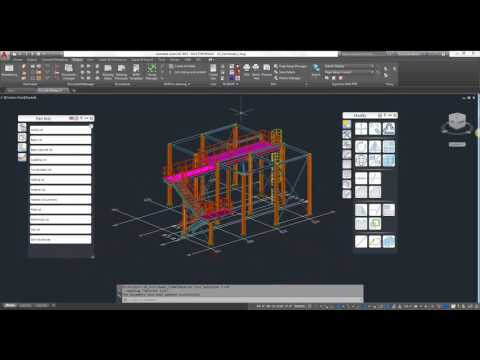
Task: Click the yellow highlighted category icon, right palette
Action: (347, 124)
